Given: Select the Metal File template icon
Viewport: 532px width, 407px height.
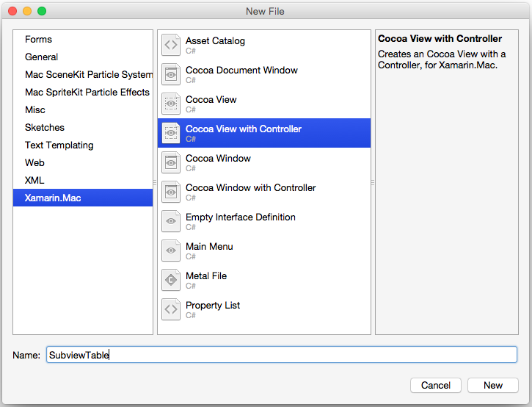Looking at the screenshot, I should point(171,280).
